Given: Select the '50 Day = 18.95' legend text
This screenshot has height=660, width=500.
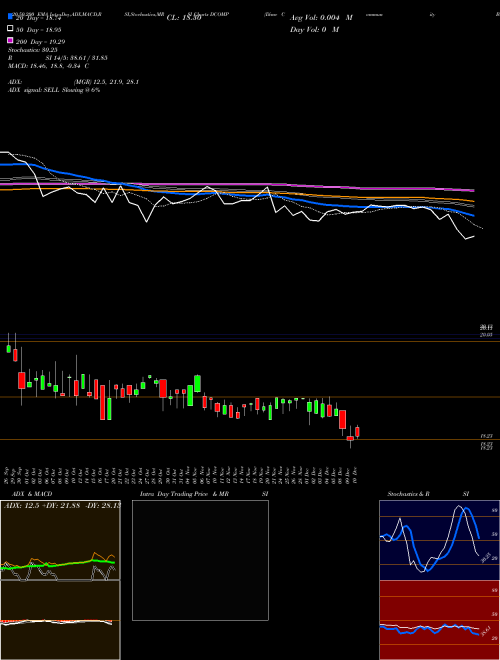Looking at the screenshot, I should 39,30.
